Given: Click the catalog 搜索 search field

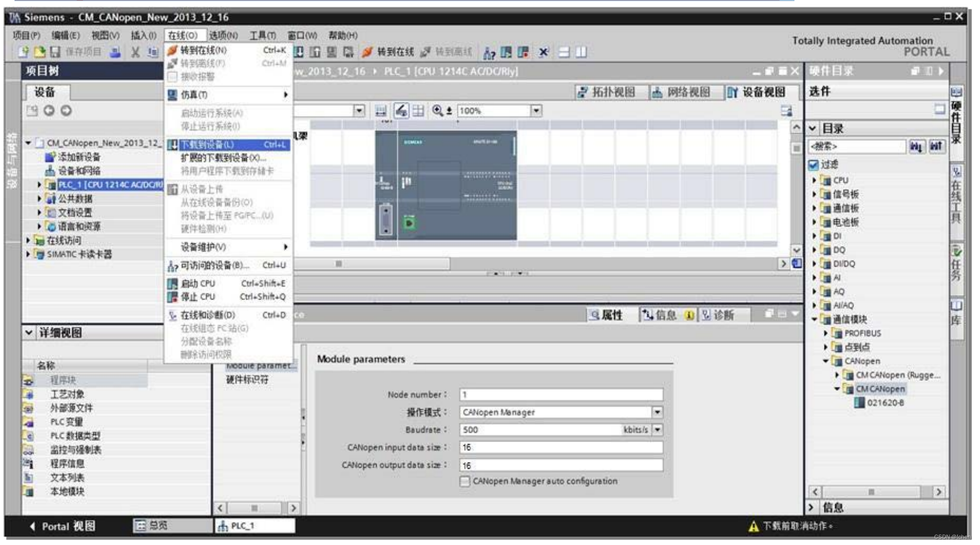Looking at the screenshot, I should (857, 146).
